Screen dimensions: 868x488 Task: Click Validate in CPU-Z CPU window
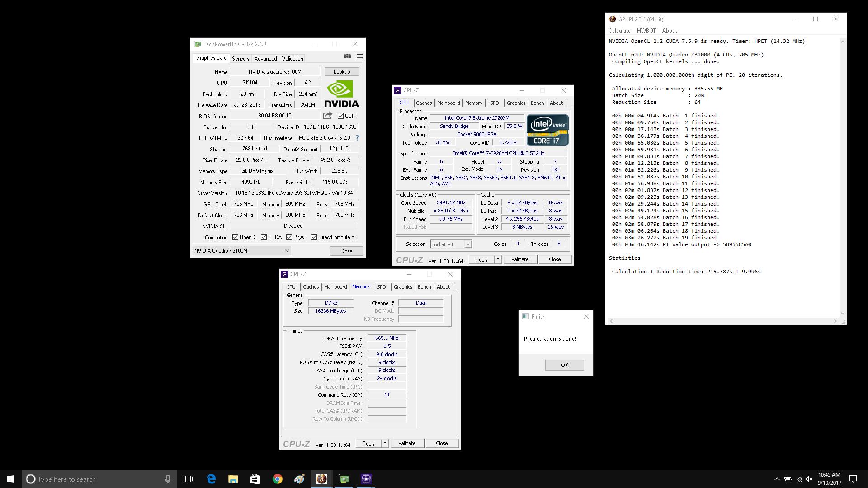519,259
